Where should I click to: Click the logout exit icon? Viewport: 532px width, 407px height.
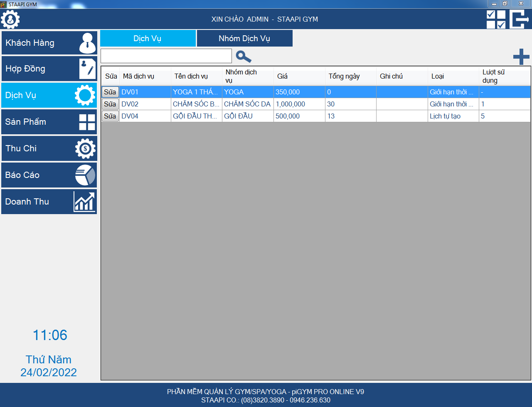520,19
